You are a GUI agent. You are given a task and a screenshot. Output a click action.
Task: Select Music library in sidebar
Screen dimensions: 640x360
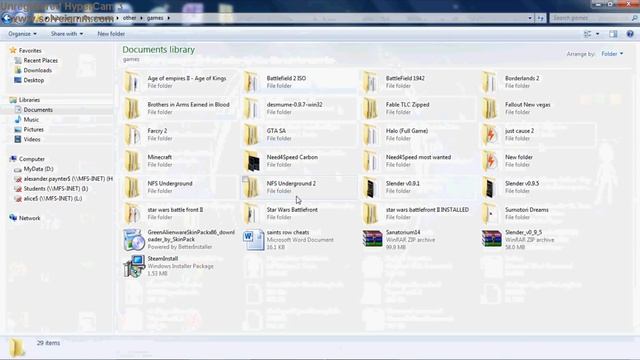click(x=31, y=120)
